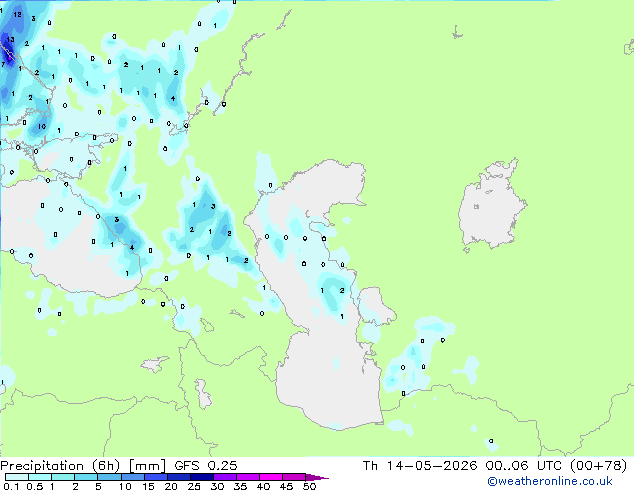Image resolution: width=634 pixels, height=490 pixels.
Task: Click the 1–2 mm legend swatch
Action: (x=63, y=477)
